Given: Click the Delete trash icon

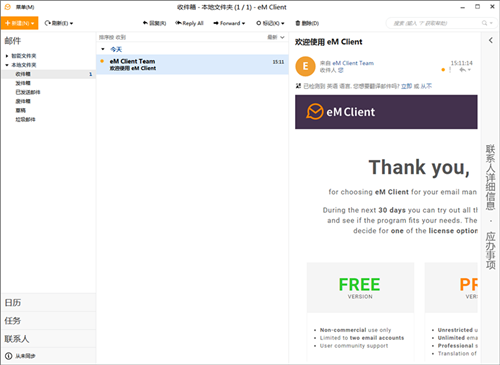Looking at the screenshot, I should point(298,23).
